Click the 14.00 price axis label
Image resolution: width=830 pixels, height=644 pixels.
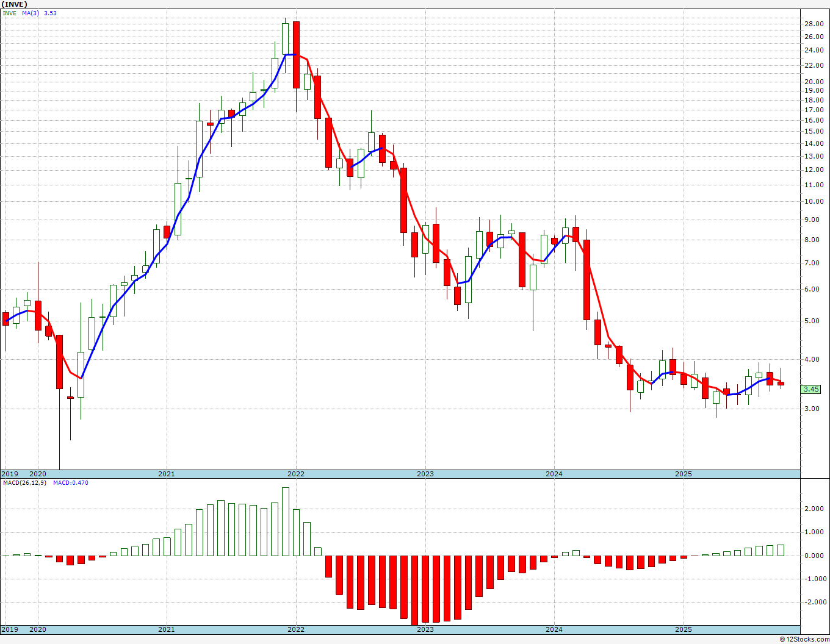point(814,143)
